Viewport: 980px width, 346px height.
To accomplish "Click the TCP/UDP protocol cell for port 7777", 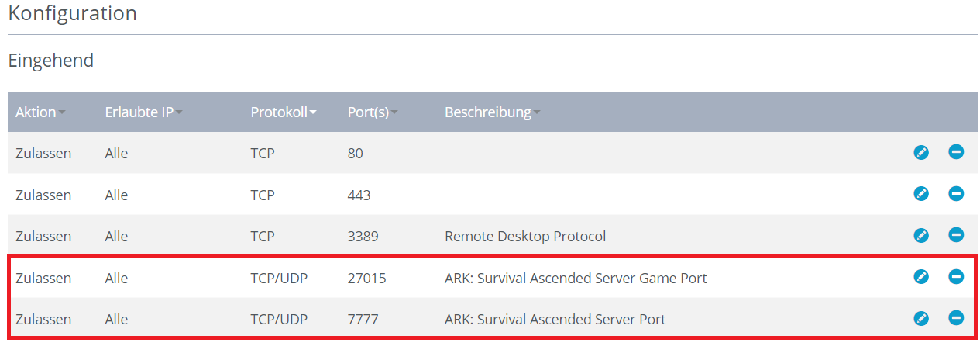I will pyautogui.click(x=279, y=319).
